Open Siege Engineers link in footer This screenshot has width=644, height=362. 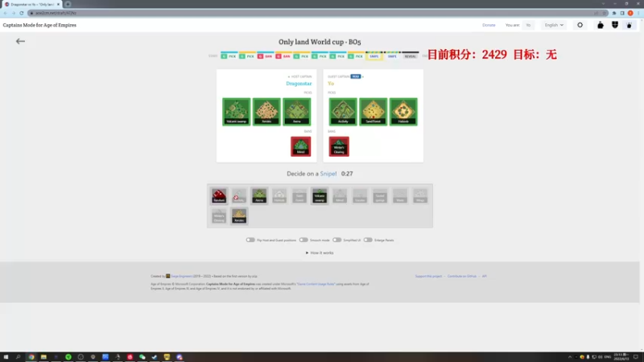(181, 276)
